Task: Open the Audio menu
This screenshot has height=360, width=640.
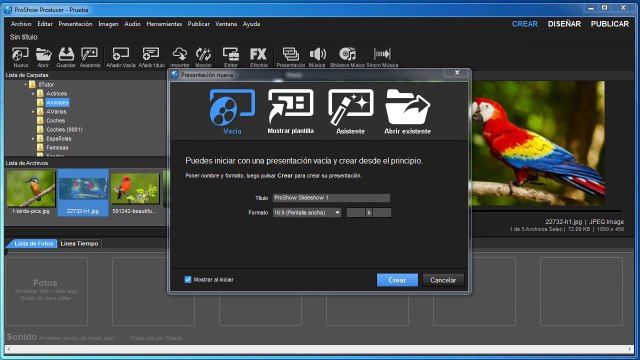Action: pyautogui.click(x=132, y=24)
